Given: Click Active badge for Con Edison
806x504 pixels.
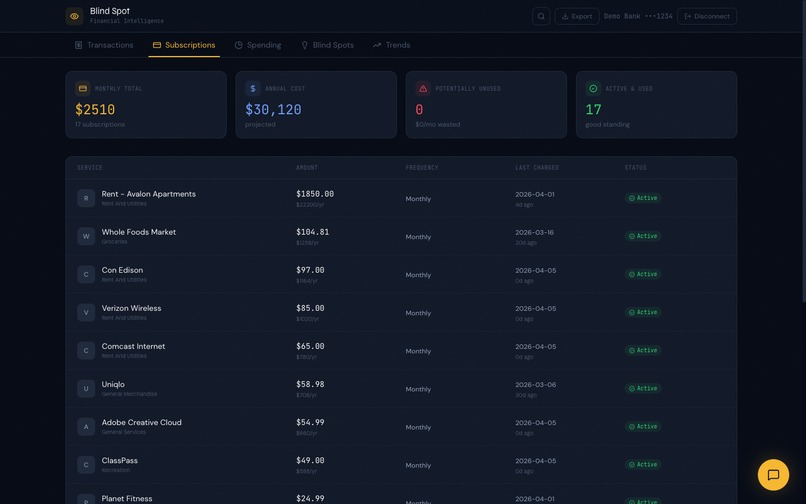Looking at the screenshot, I should pyautogui.click(x=643, y=274).
